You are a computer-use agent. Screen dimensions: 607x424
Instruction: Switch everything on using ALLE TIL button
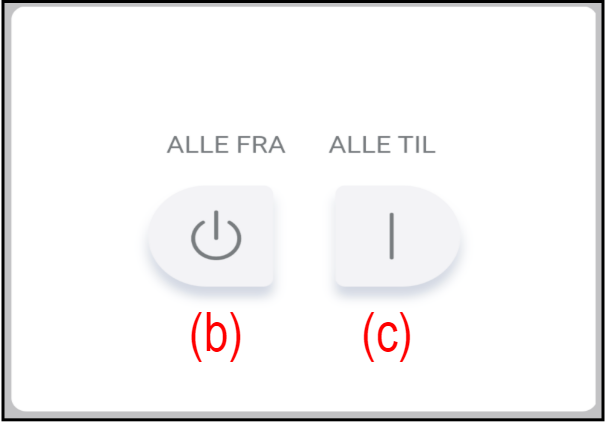[x=396, y=237]
